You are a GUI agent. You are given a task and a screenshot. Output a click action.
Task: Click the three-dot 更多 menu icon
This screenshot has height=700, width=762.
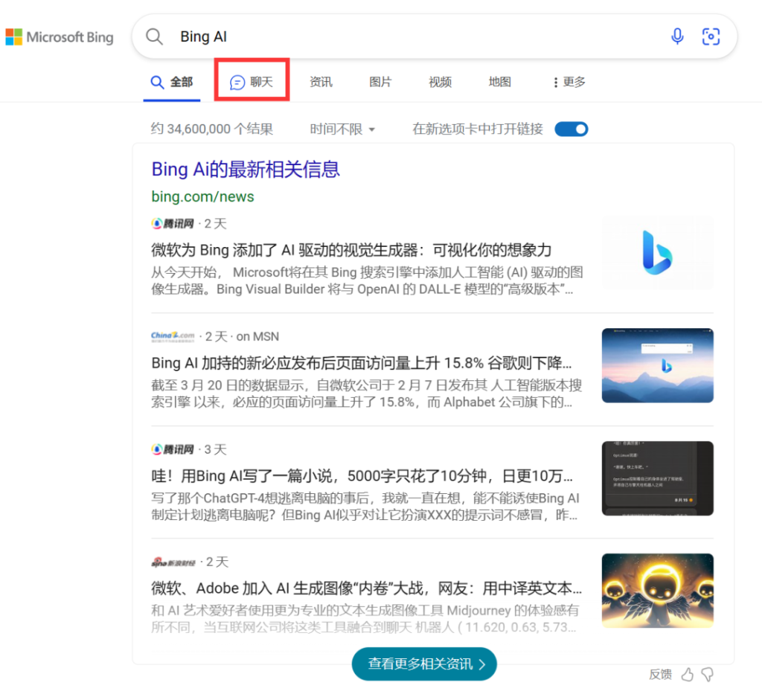(x=555, y=83)
